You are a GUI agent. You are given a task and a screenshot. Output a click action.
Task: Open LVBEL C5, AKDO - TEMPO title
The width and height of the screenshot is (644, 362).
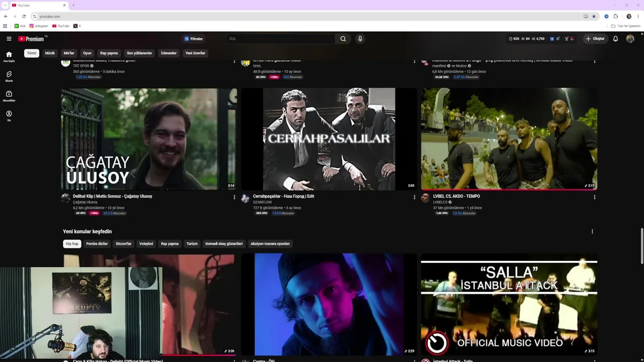coord(457,196)
